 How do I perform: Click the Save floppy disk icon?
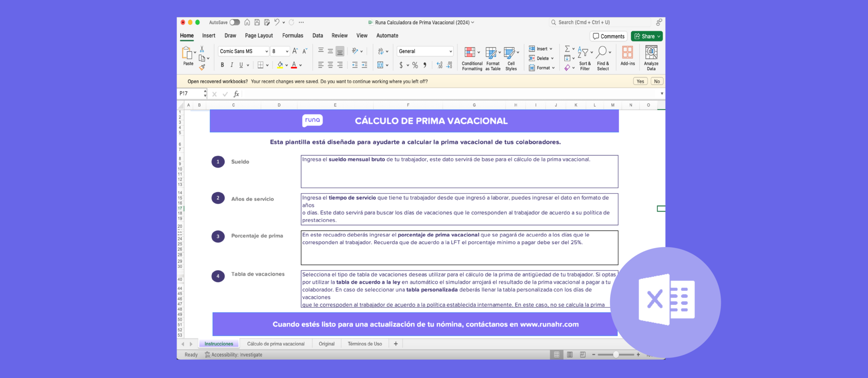(x=257, y=22)
